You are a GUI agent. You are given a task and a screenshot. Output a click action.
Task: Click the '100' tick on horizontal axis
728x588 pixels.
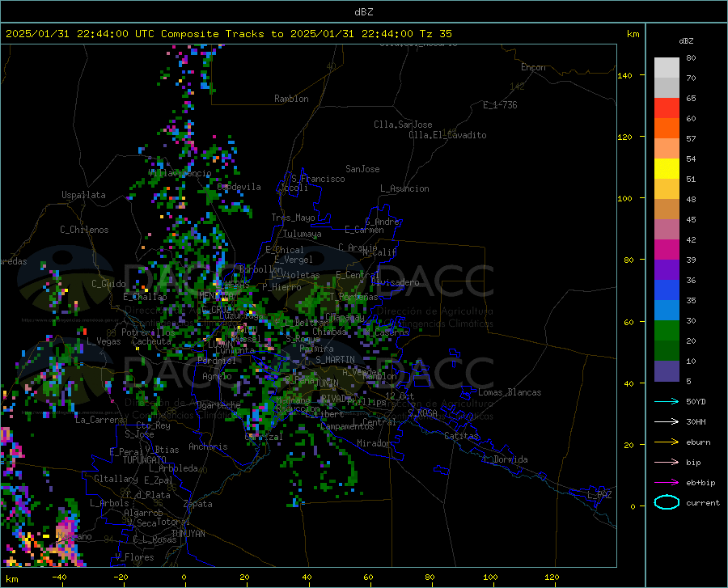[x=490, y=577]
